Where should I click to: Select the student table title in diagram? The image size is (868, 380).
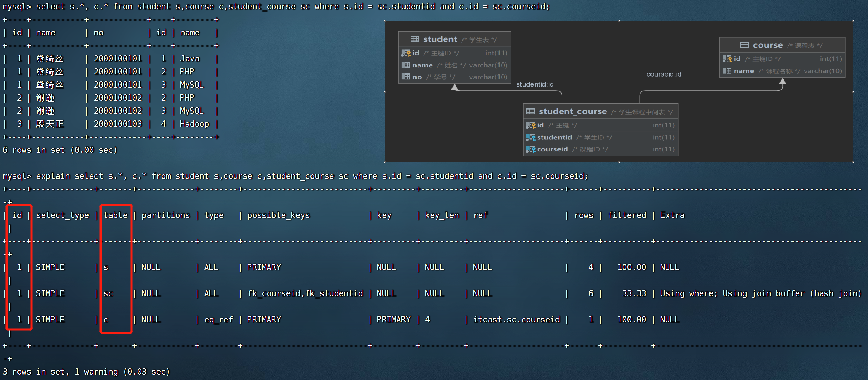[x=440, y=39]
